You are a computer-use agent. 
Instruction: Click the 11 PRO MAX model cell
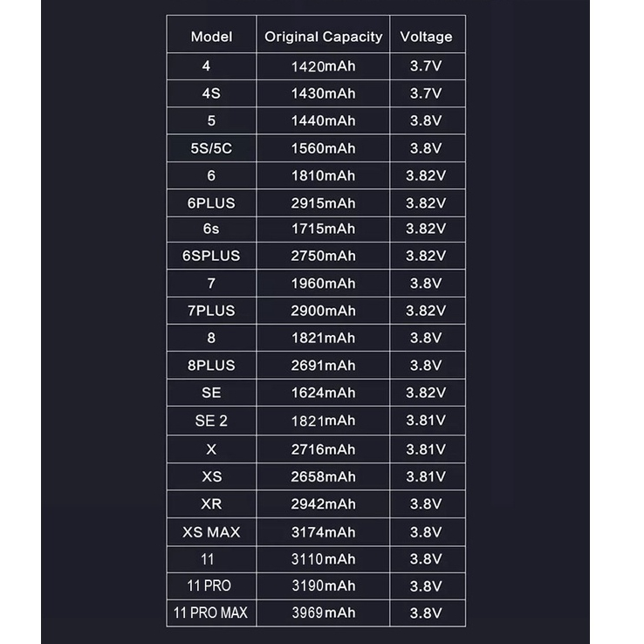(211, 613)
